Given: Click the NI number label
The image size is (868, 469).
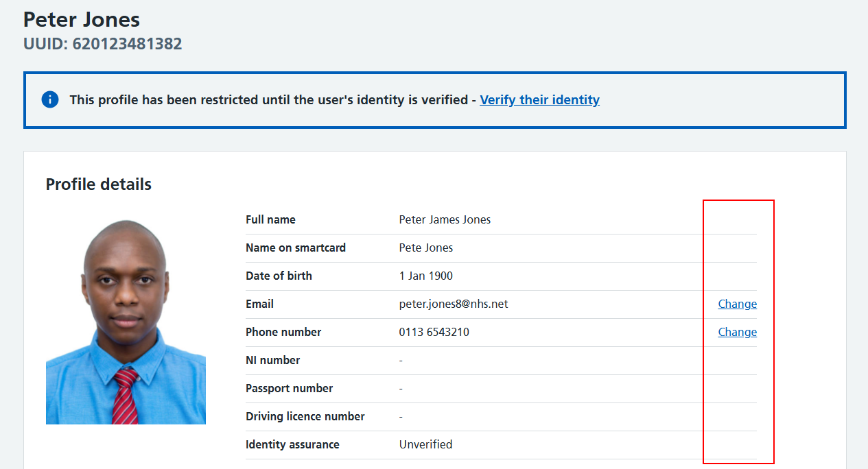Looking at the screenshot, I should 272,360.
